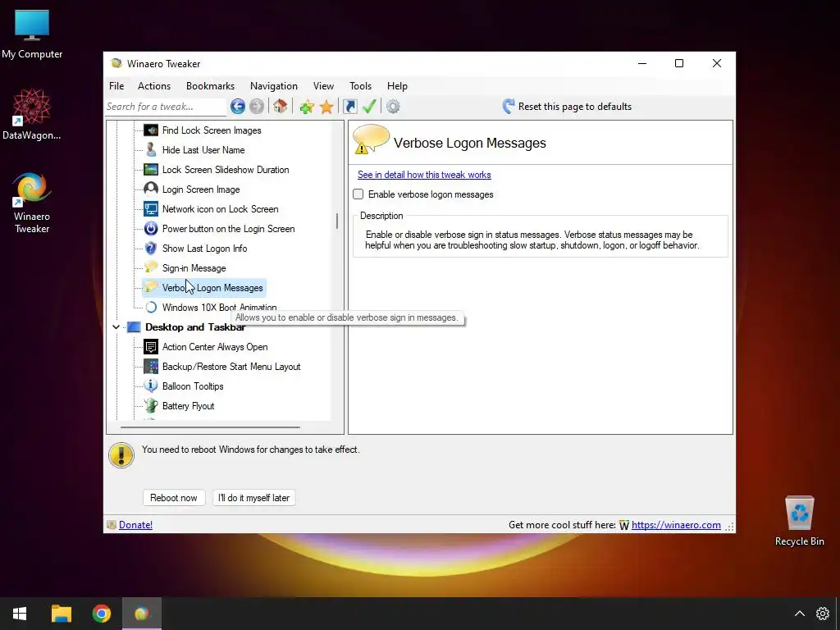The width and height of the screenshot is (840, 630).
Task: Click the Desktop and Taskbar folder icon
Action: coord(134,327)
